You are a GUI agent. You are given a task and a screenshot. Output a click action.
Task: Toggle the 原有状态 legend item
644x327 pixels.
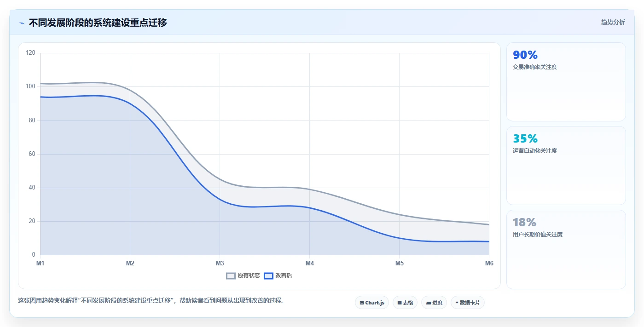tap(243, 275)
